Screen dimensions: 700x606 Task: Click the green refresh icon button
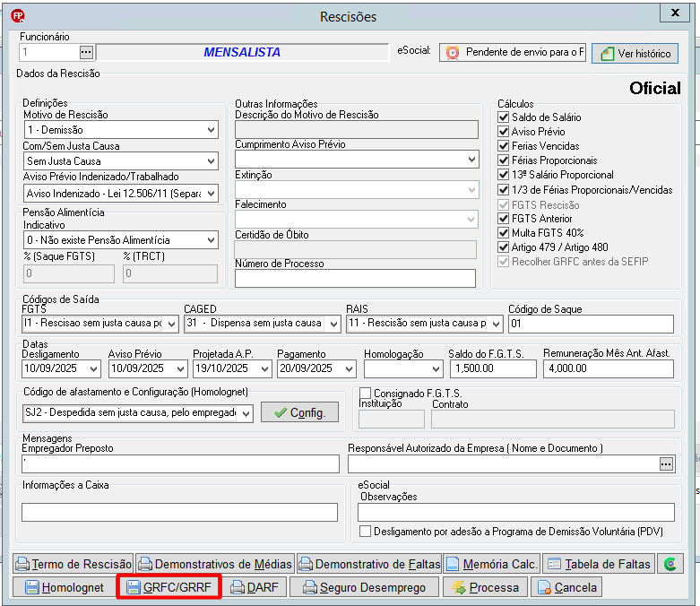coord(670,564)
